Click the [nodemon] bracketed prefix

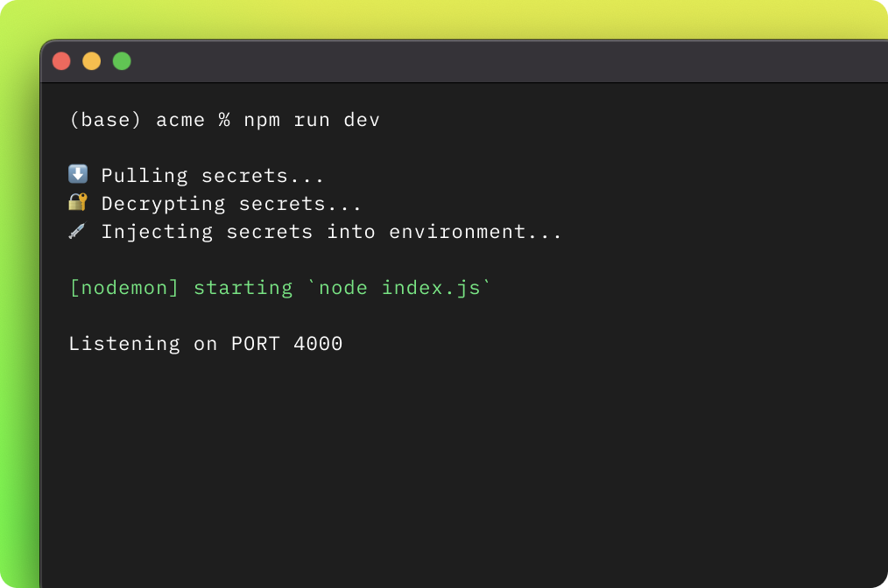[x=123, y=287]
